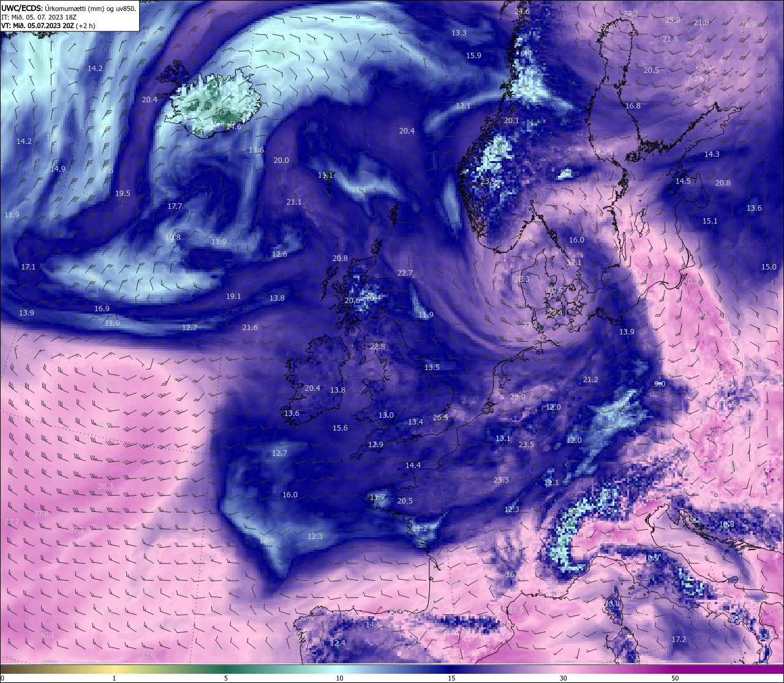Click the 14.3 value label
The width and height of the screenshot is (784, 683).
[712, 154]
